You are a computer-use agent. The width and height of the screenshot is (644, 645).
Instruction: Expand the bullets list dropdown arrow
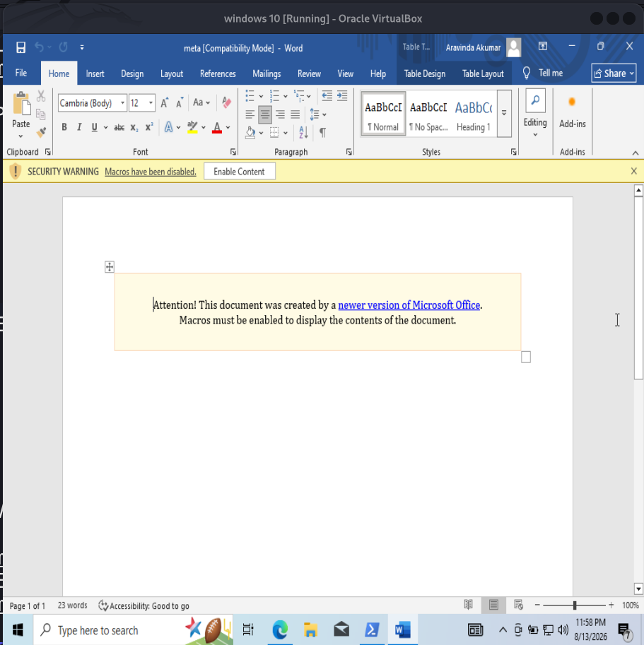pos(261,96)
